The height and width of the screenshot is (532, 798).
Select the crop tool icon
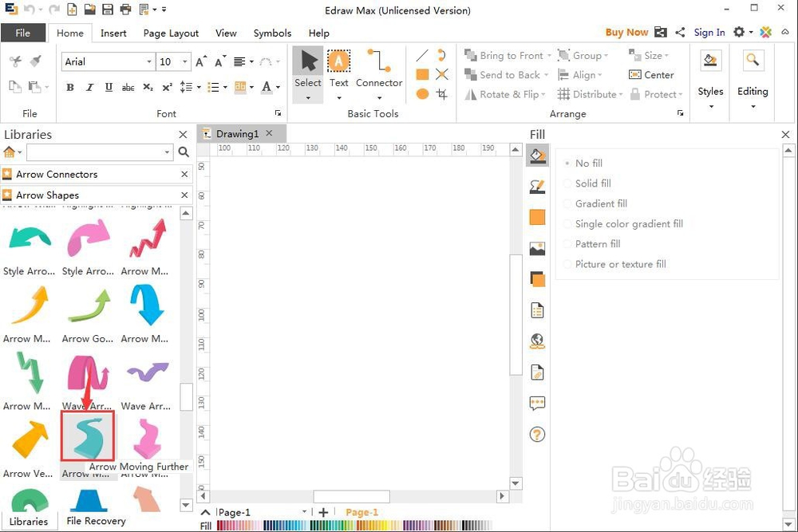click(442, 93)
